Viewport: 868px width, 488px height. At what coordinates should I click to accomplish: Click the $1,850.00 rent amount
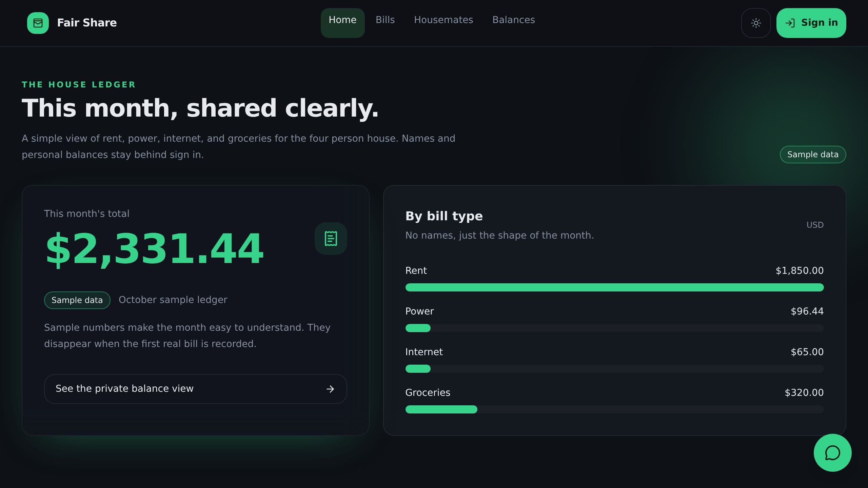click(x=800, y=270)
